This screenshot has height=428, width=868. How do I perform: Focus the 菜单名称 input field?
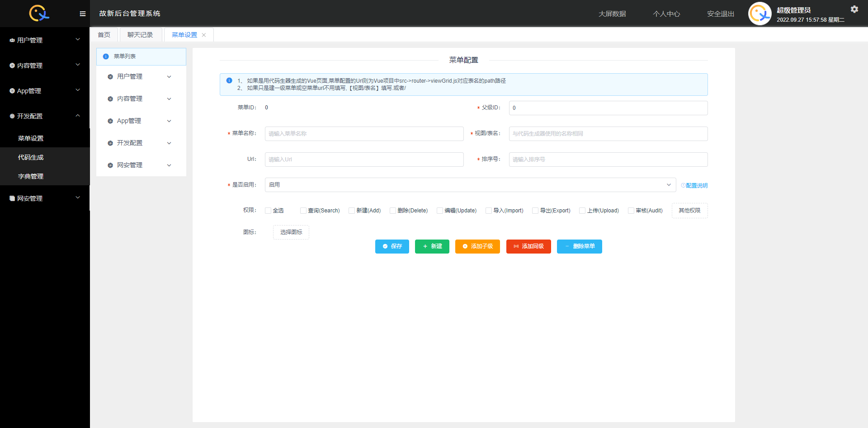[x=364, y=134]
